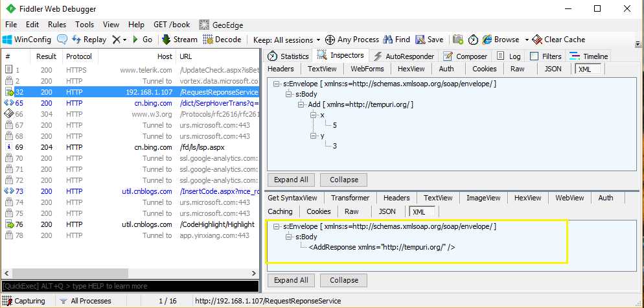Collapse request s:Envelope tree node

277,84
